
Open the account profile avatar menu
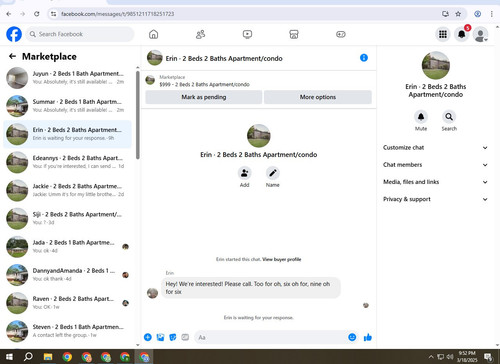click(481, 34)
